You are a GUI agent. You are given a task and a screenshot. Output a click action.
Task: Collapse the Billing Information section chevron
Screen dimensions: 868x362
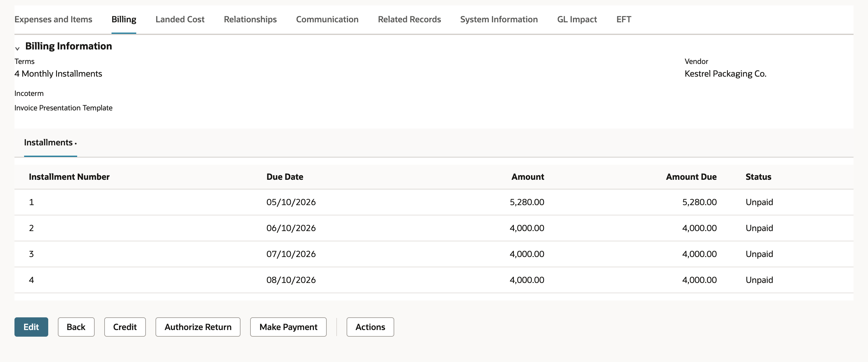(x=17, y=49)
